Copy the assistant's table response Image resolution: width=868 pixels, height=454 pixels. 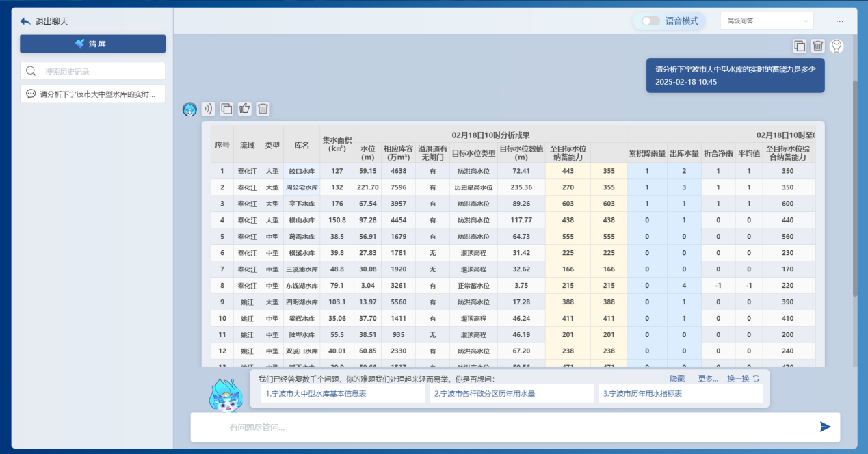pos(226,109)
